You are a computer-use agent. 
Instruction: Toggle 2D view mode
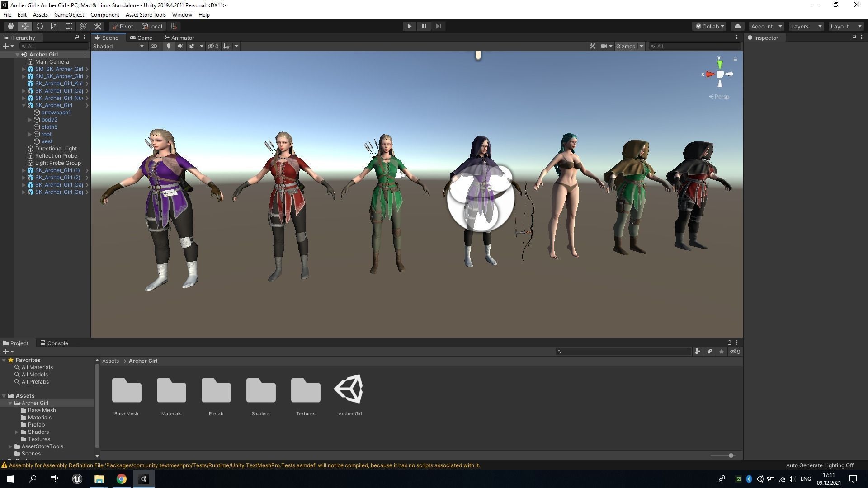[x=154, y=46]
